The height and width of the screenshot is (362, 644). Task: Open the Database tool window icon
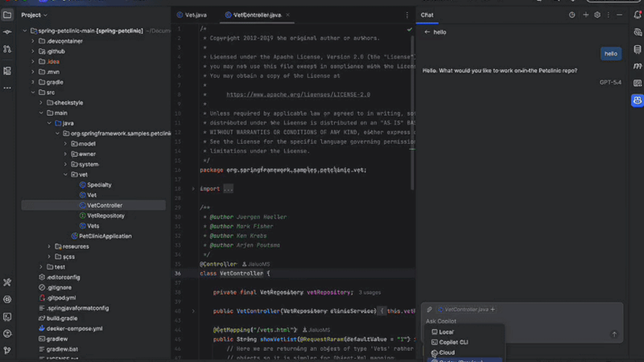[638, 49]
